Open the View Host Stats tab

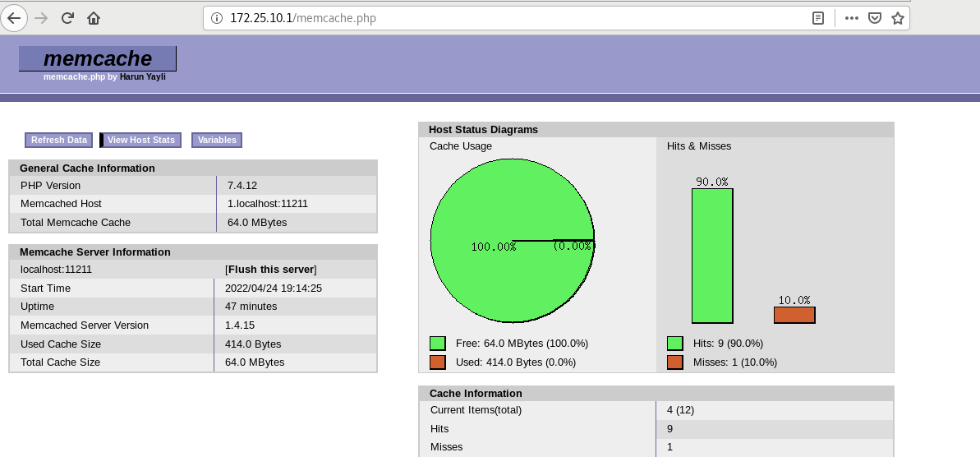click(x=141, y=140)
